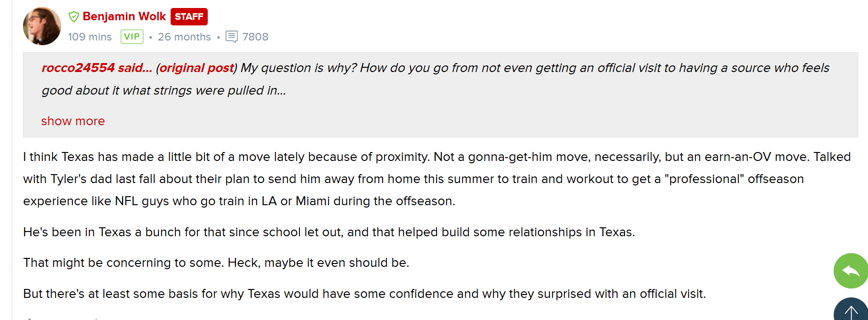
Task: Open rocco24554 said quoted user link
Action: 97,68
